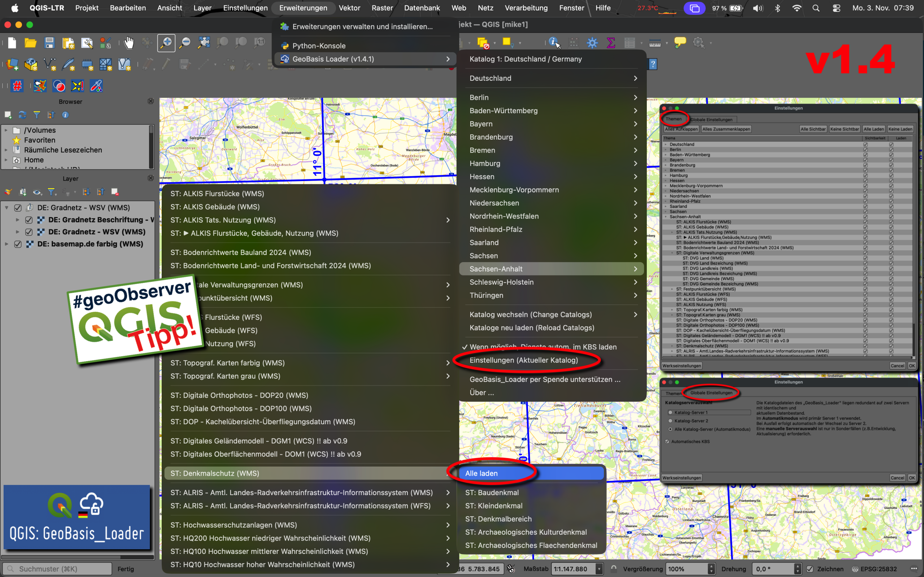Click the Save Project floppy disk icon
924x577 pixels.
click(49, 43)
